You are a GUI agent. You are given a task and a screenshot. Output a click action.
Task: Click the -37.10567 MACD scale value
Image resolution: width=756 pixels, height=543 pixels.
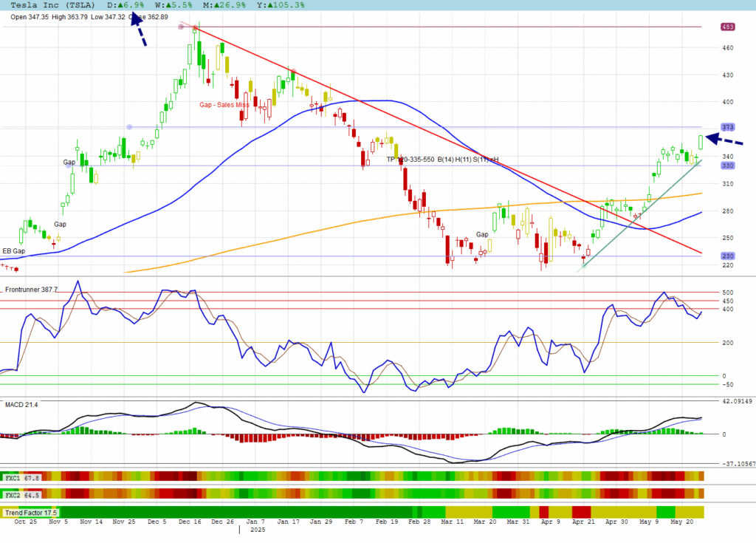pos(738,464)
